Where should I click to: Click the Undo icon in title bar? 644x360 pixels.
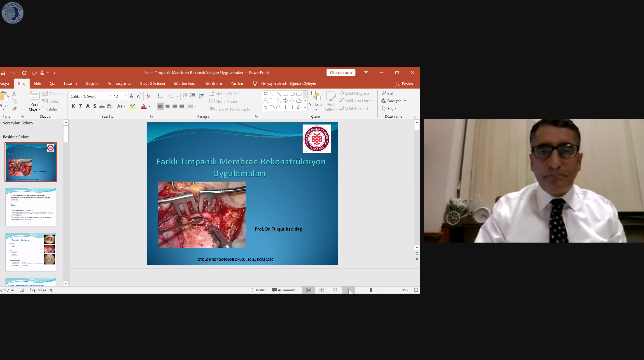12,73
